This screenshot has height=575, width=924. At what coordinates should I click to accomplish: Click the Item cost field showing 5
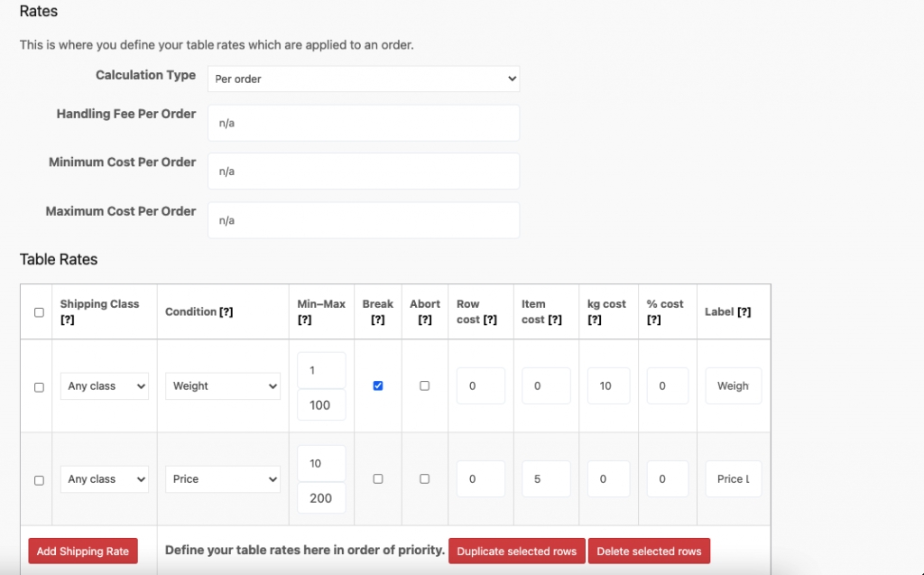546,479
